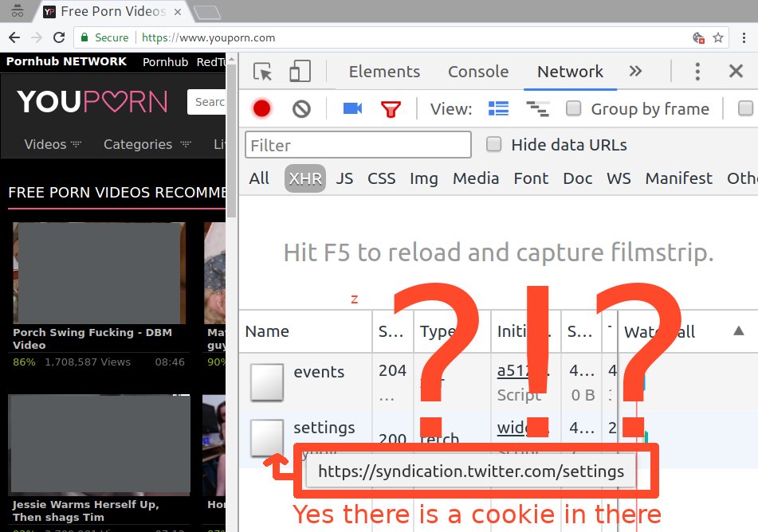Click the address bar URL
This screenshot has height=532, width=758.
point(208,37)
